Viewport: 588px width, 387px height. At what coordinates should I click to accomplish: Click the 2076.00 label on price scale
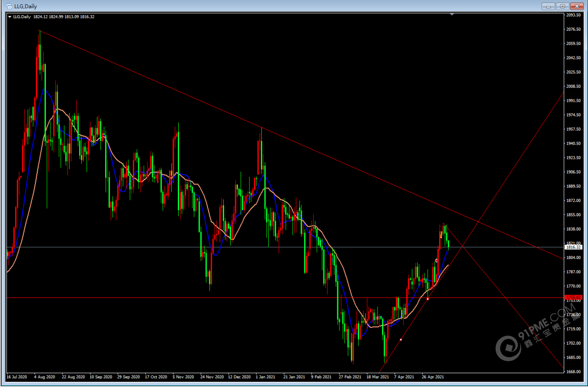pyautogui.click(x=574, y=29)
